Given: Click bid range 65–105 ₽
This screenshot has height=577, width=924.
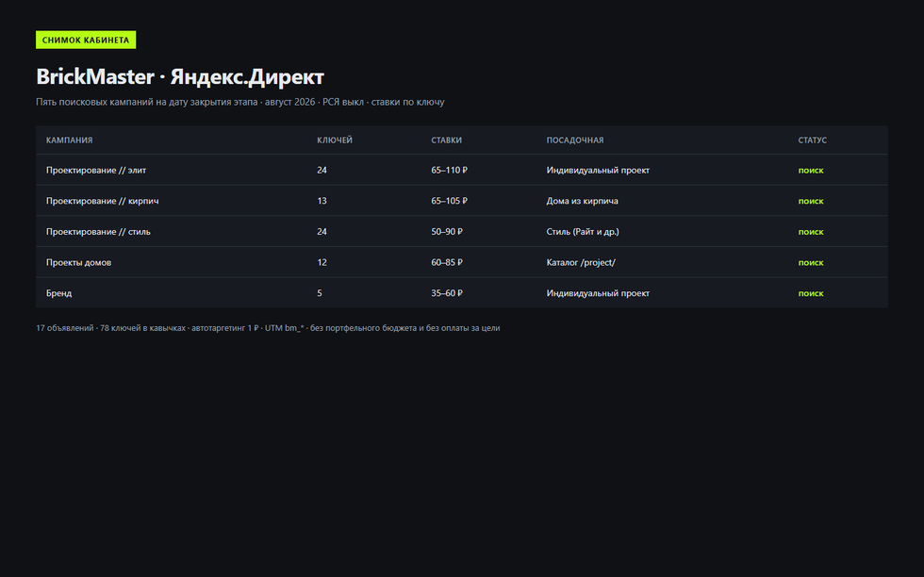Looking at the screenshot, I should coord(449,201).
